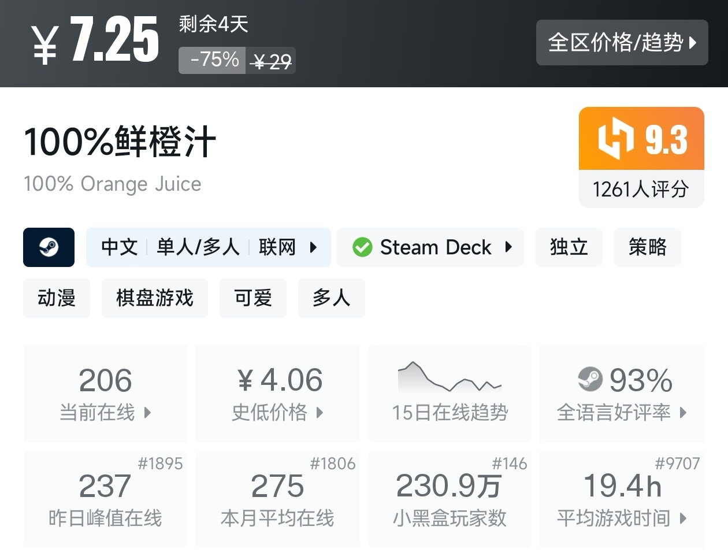
Task: Tap the Steam icon beside 93%
Action: pyautogui.click(x=590, y=380)
